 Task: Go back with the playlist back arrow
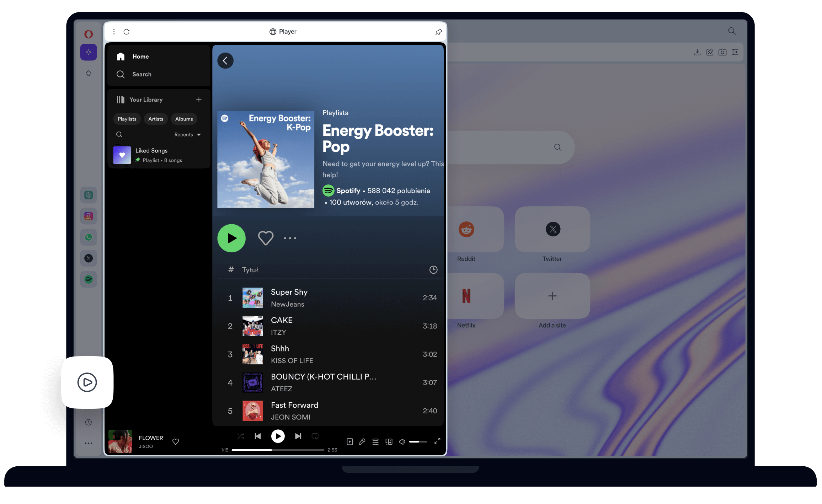[x=225, y=61]
